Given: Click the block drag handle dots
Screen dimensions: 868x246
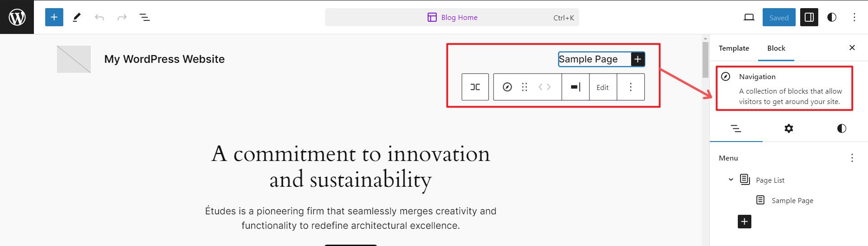Looking at the screenshot, I should coord(524,87).
